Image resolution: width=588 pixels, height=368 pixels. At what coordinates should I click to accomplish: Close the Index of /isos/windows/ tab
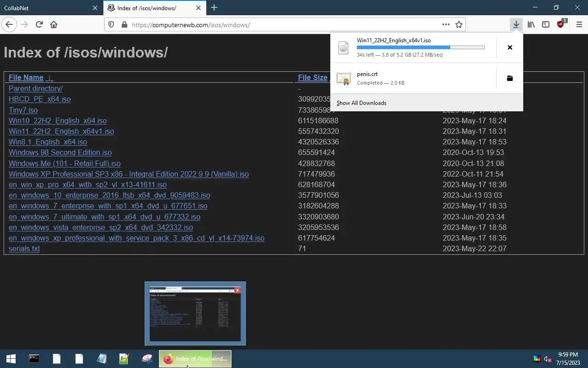point(198,8)
